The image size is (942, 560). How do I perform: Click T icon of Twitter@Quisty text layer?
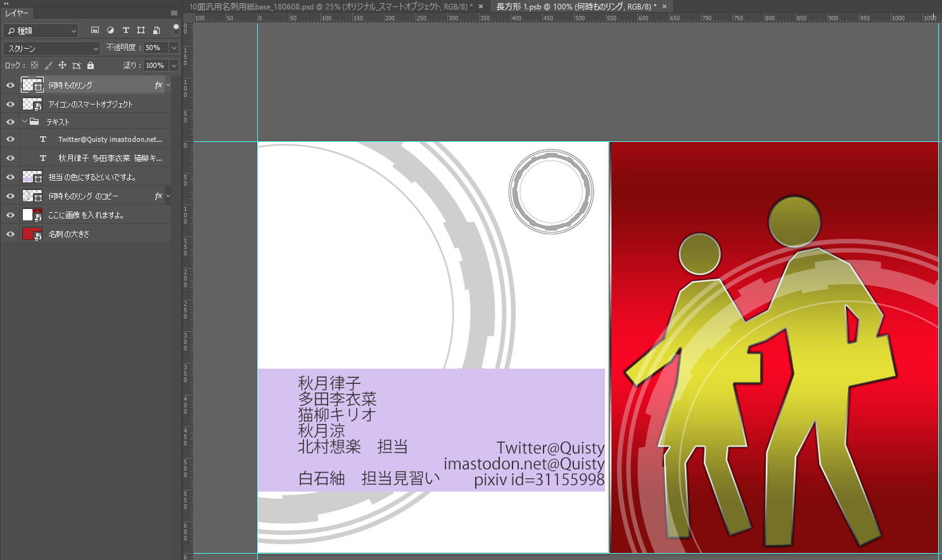(43, 139)
